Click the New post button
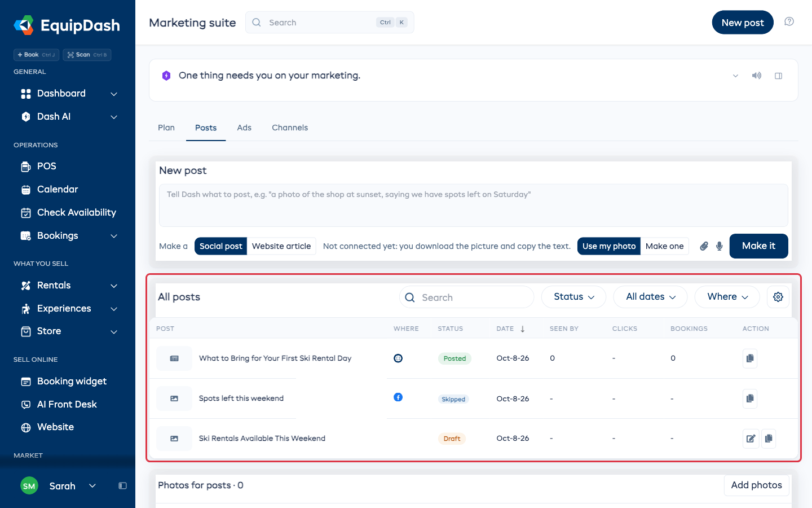 743,22
